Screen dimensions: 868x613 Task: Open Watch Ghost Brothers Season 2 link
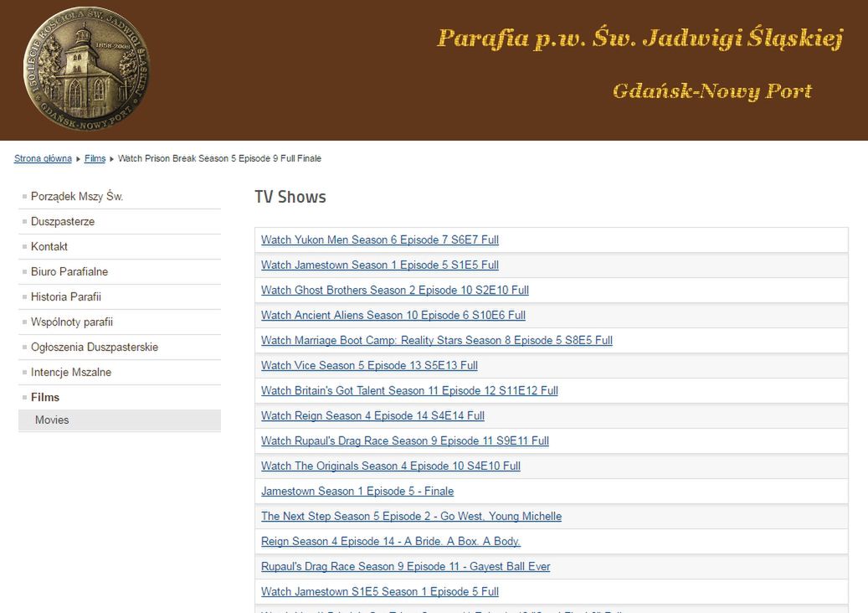395,290
